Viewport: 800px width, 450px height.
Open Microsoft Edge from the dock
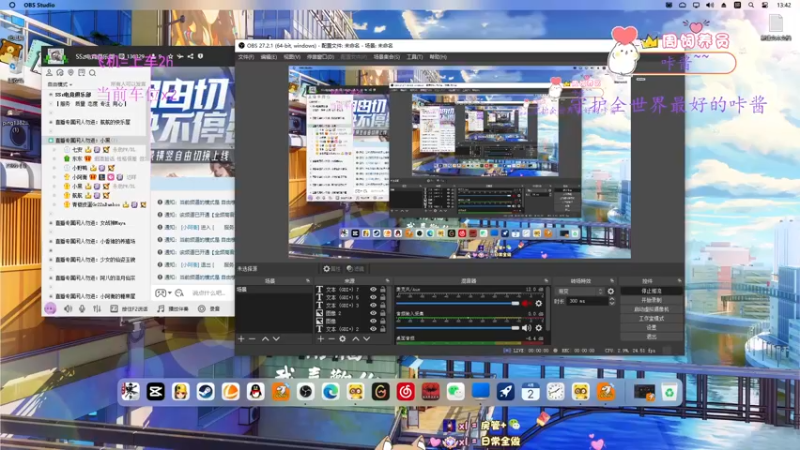[331, 392]
